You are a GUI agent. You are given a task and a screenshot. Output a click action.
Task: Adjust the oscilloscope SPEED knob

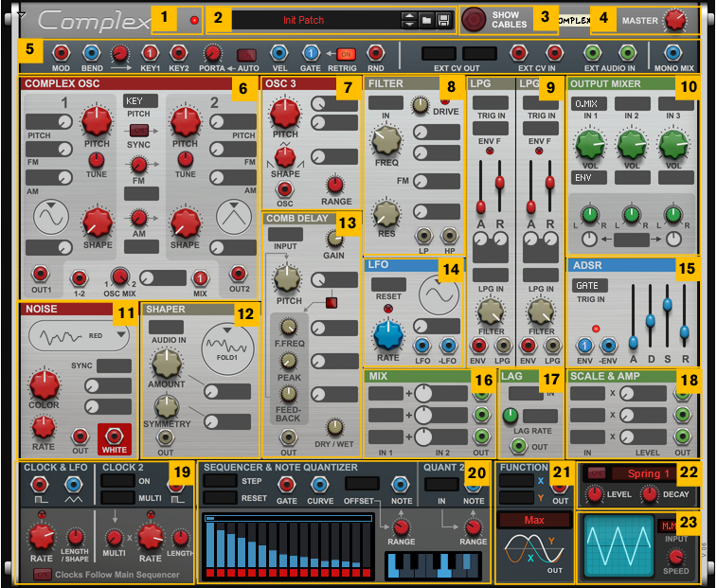[675, 557]
